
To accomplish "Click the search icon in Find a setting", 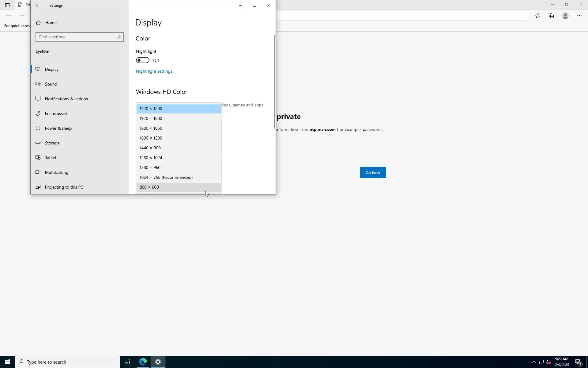I will point(119,37).
